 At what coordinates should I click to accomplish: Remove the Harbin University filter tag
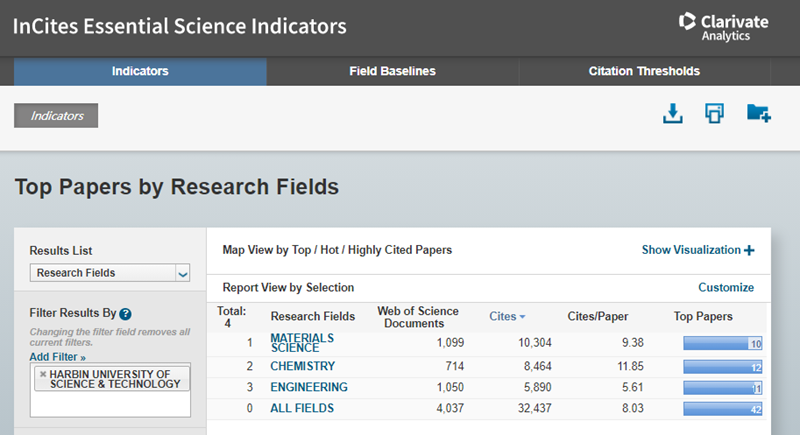point(42,373)
